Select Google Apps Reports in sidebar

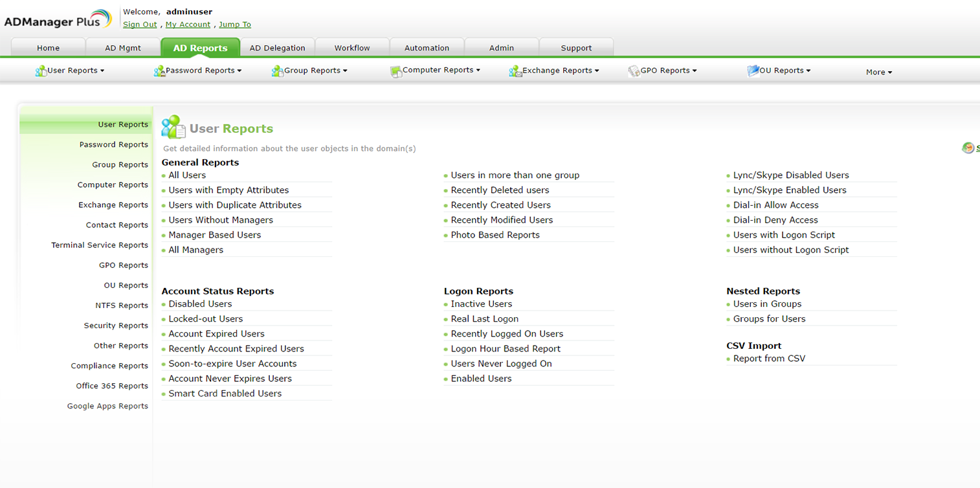107,406
